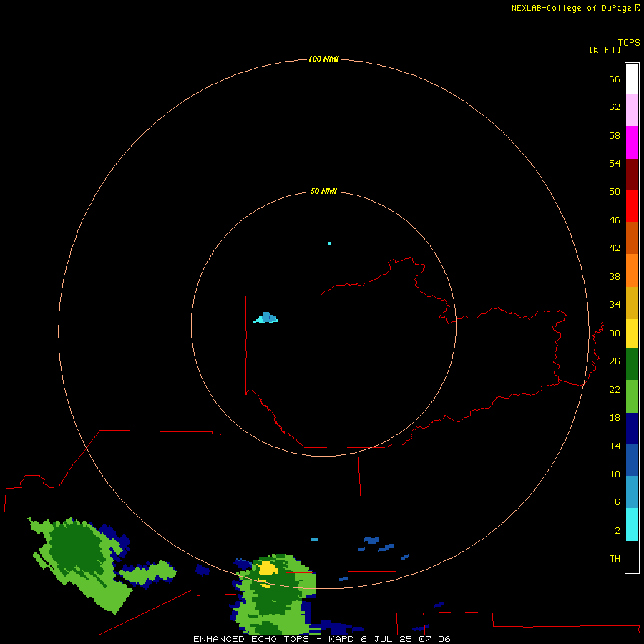
Task: Click the light pink 62 kft legend swatch
Action: [x=632, y=110]
